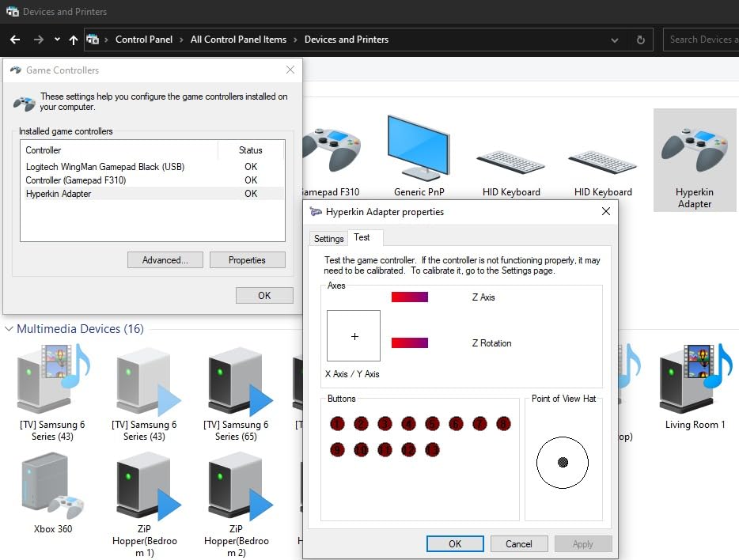Click button 1 test indicator
739x560 pixels.
click(337, 424)
